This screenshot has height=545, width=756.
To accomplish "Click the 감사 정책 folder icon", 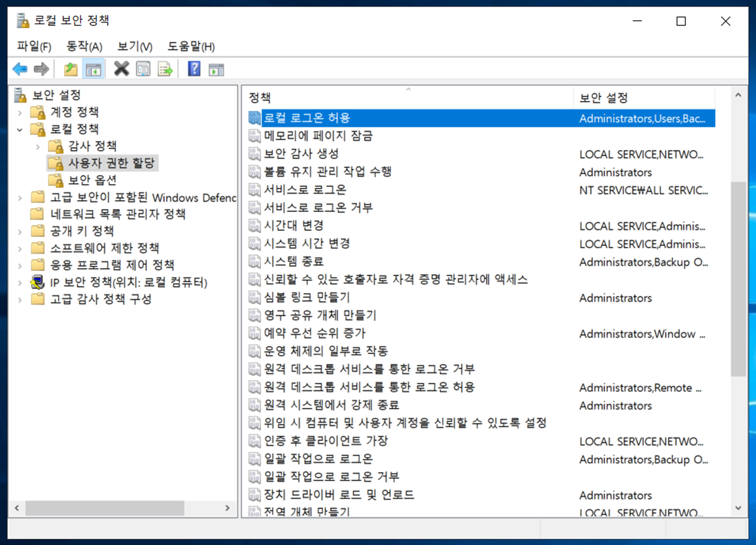I will (x=56, y=146).
